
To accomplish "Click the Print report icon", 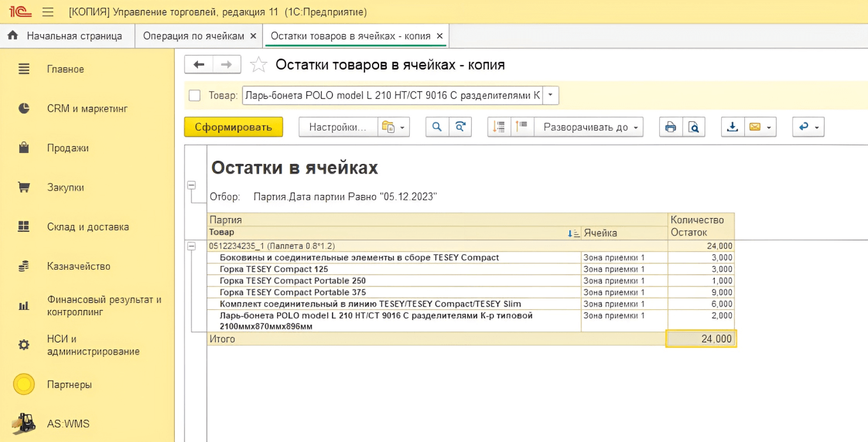I will click(x=670, y=127).
